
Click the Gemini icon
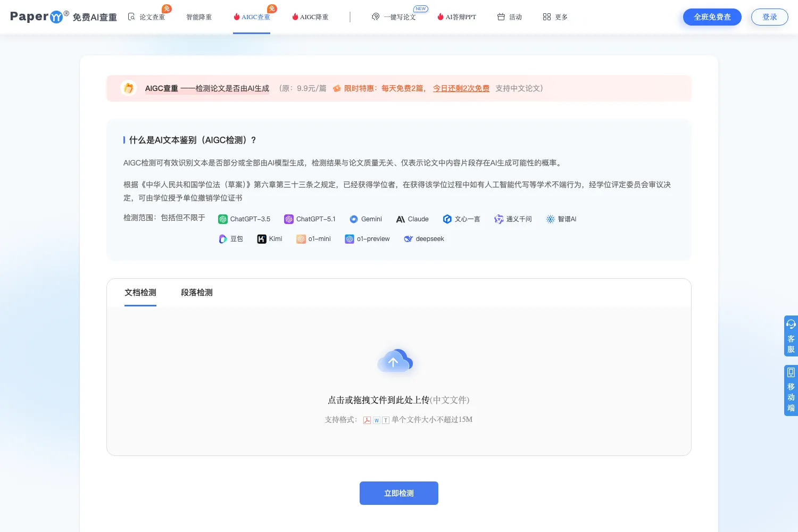click(x=354, y=219)
